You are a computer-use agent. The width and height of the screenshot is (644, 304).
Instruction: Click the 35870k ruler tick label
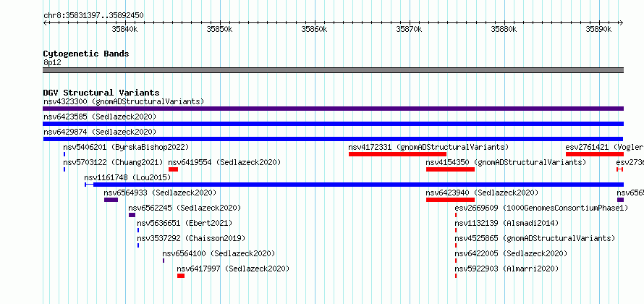(x=409, y=29)
